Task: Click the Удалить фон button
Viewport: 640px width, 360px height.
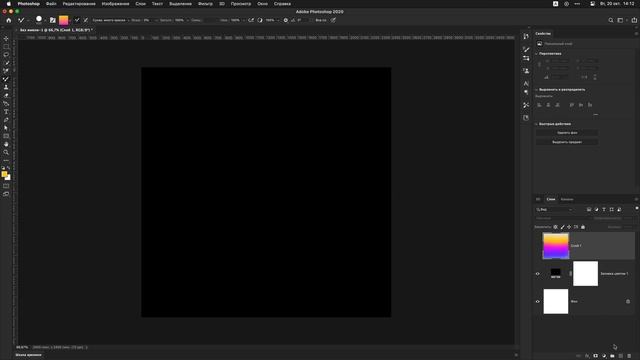Action: [567, 133]
